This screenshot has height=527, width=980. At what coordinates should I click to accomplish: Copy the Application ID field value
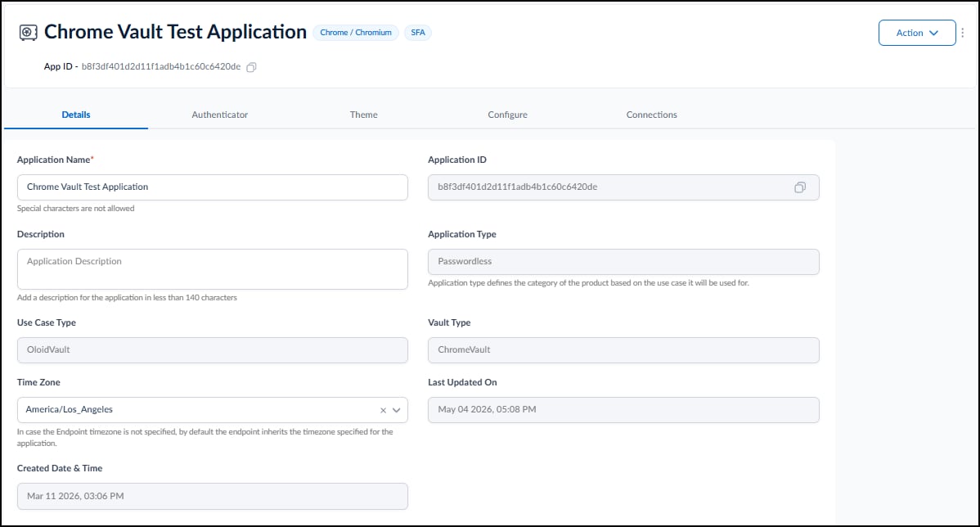click(x=799, y=187)
